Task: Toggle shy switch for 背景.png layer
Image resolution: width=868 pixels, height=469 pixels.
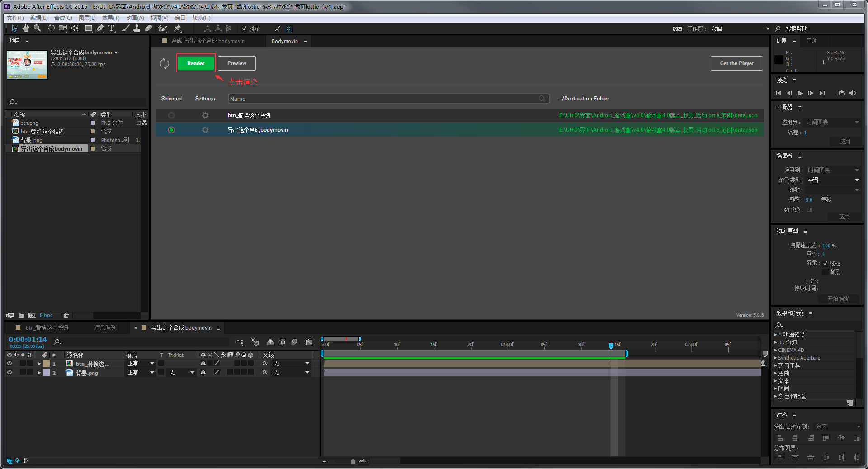Action: 203,373
